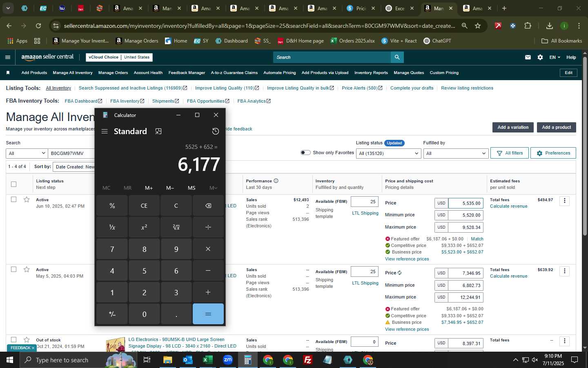
Task: Click Add a product button
Action: (556, 127)
